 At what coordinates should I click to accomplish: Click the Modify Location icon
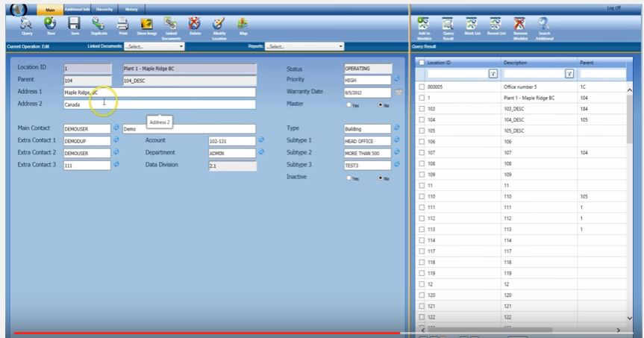point(219,28)
